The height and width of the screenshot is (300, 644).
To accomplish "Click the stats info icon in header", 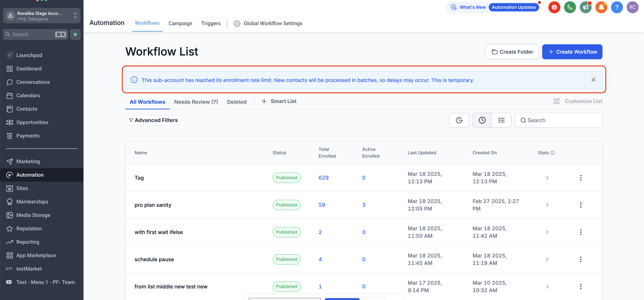I will click(552, 153).
